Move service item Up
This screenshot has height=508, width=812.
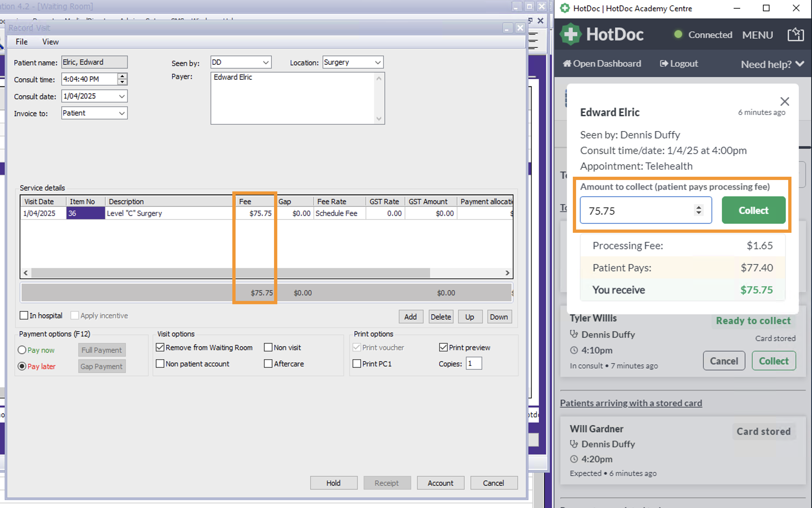tap(470, 317)
